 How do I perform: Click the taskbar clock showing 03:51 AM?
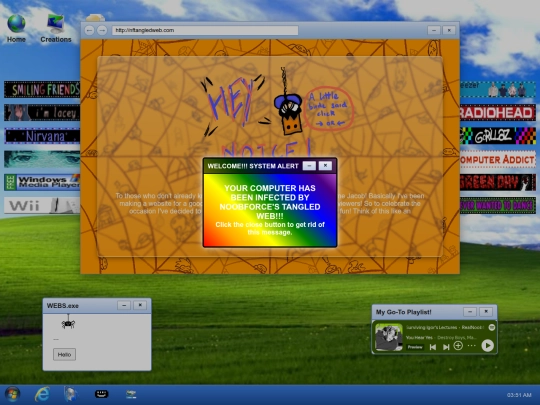click(519, 395)
